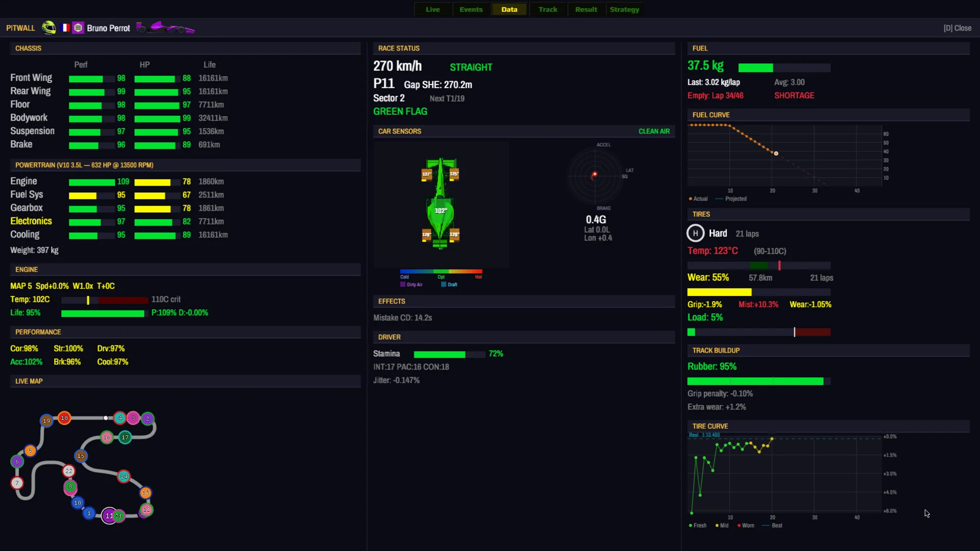This screenshot has height=551, width=980.
Task: Click the track rubber buildup bar
Action: pos(758,381)
